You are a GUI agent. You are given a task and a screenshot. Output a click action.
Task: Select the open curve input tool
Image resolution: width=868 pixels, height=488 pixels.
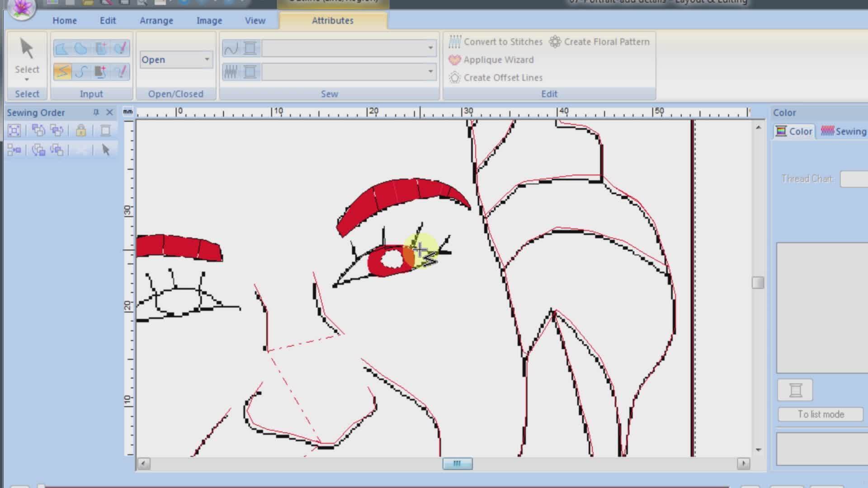pos(82,71)
